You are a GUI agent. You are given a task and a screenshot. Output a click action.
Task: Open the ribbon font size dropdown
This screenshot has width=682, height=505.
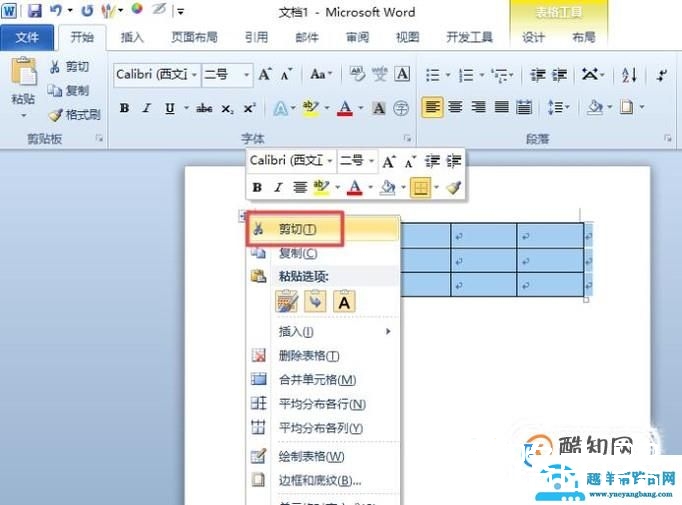(x=246, y=75)
